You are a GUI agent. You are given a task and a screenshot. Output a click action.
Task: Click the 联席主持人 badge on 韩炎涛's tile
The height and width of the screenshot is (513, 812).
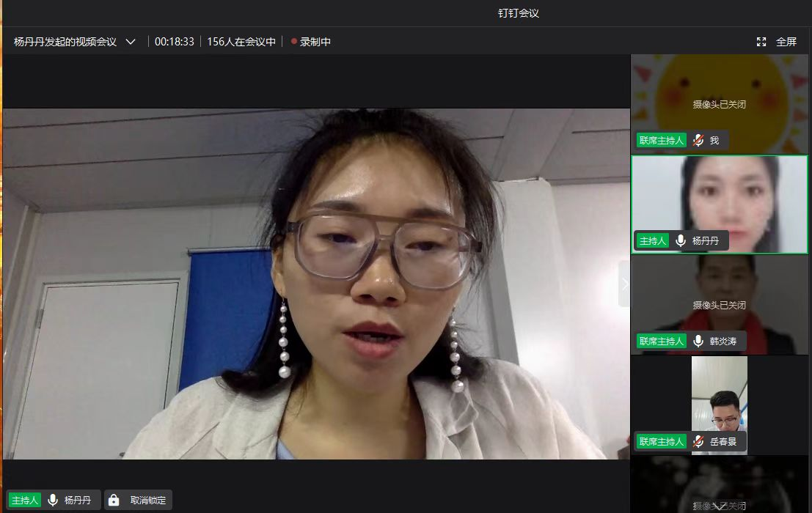[662, 341]
